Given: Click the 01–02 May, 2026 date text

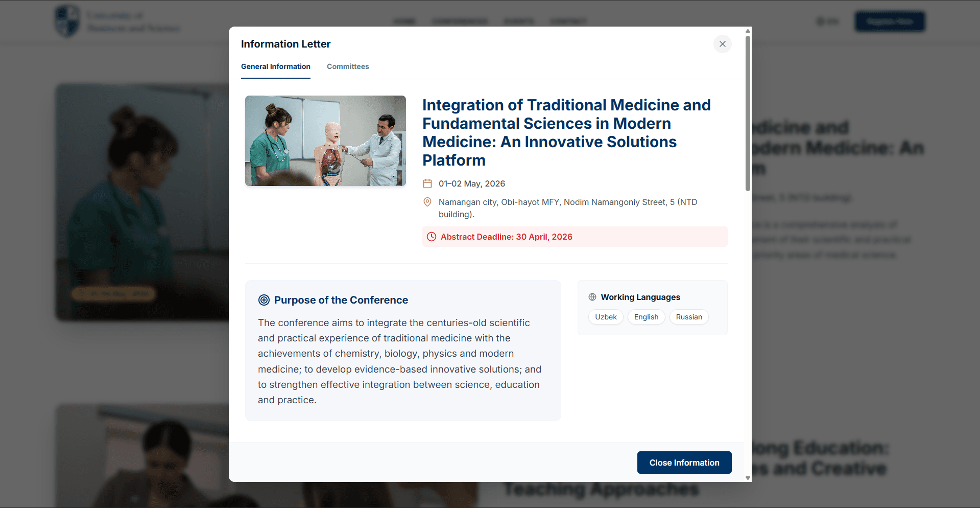Looking at the screenshot, I should coord(472,183).
